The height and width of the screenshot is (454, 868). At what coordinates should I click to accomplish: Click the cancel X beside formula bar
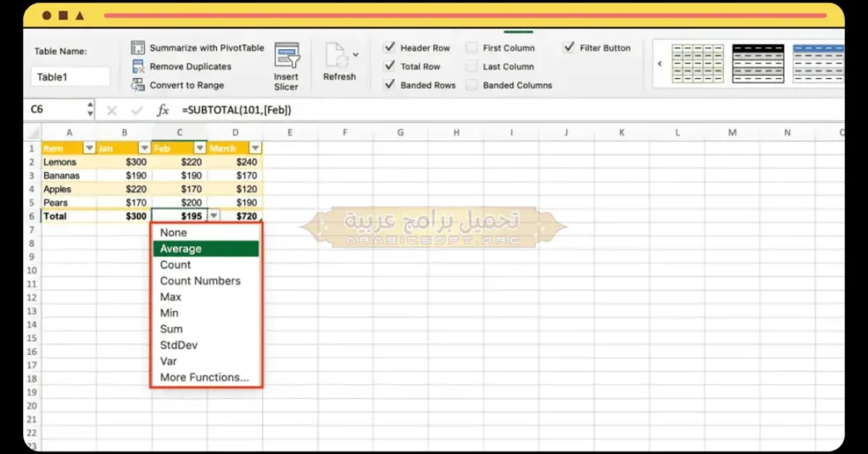(x=112, y=111)
